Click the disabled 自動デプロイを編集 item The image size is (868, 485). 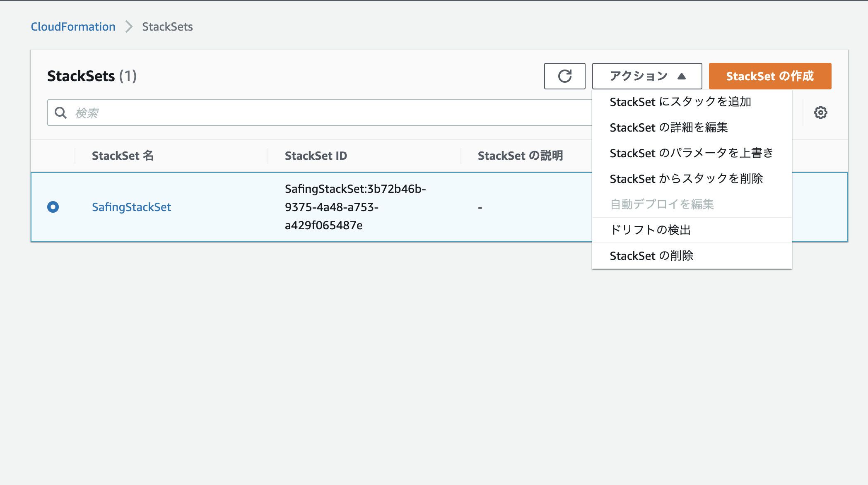(692, 204)
